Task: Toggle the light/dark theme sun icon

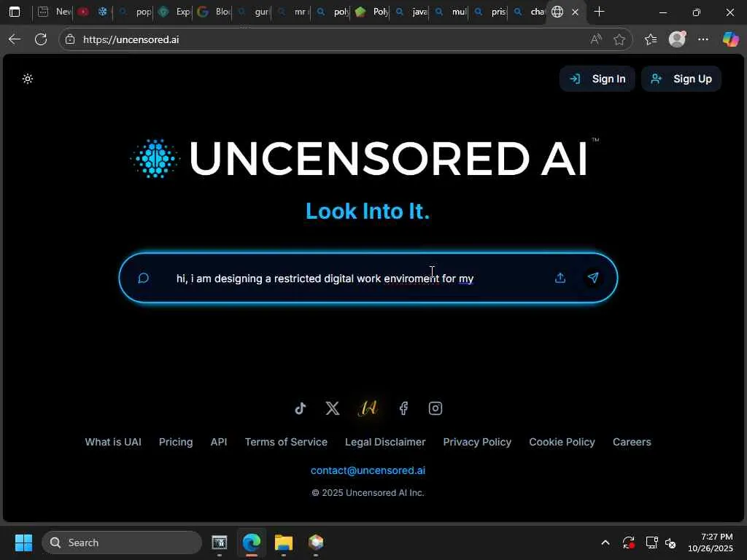Action: point(28,79)
